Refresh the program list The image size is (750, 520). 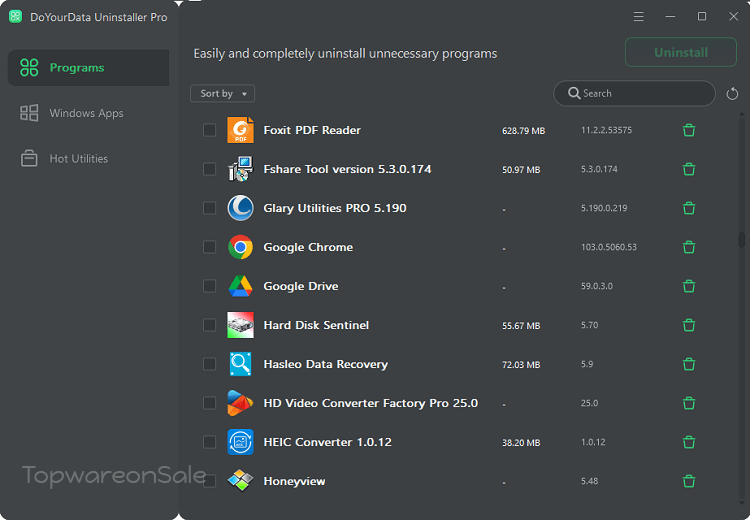coord(732,94)
